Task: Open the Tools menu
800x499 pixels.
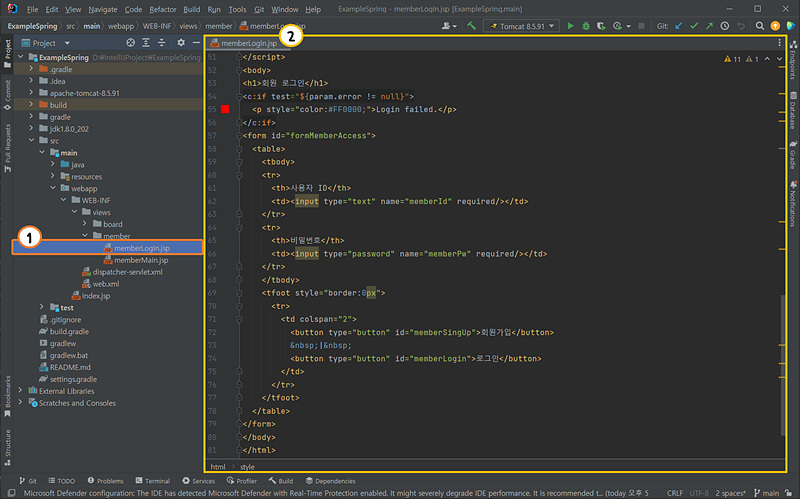Action: [x=237, y=9]
